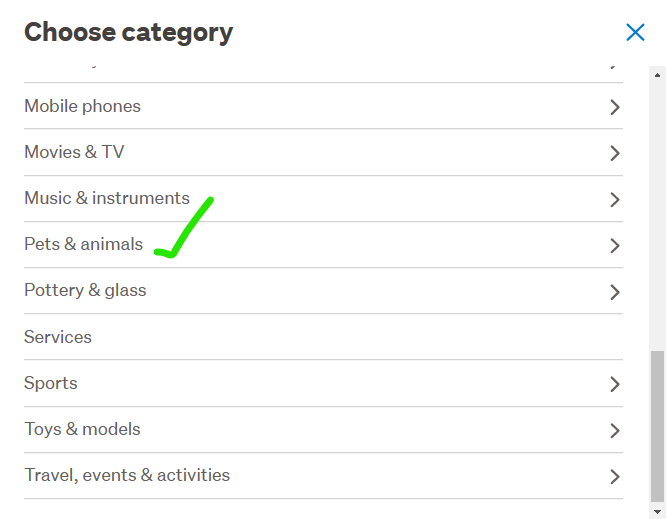
Task: Close the Choose category dialog
Action: tap(635, 32)
